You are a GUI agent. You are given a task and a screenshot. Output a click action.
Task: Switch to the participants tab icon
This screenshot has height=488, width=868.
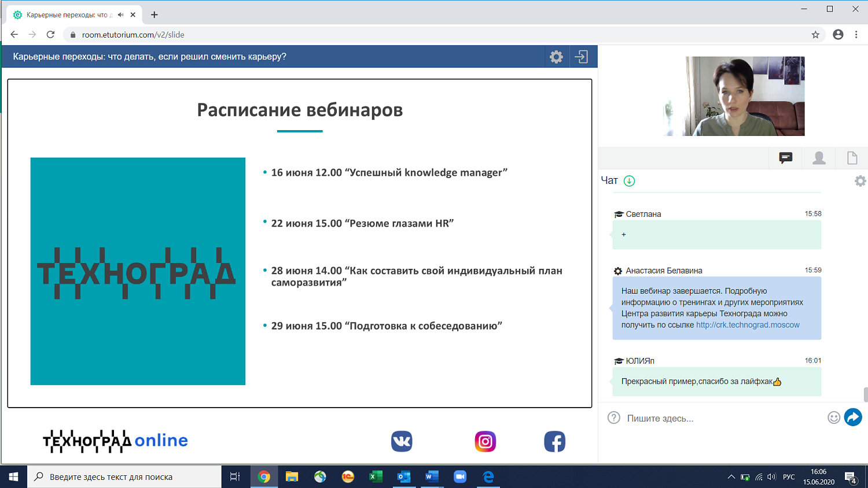tap(819, 158)
